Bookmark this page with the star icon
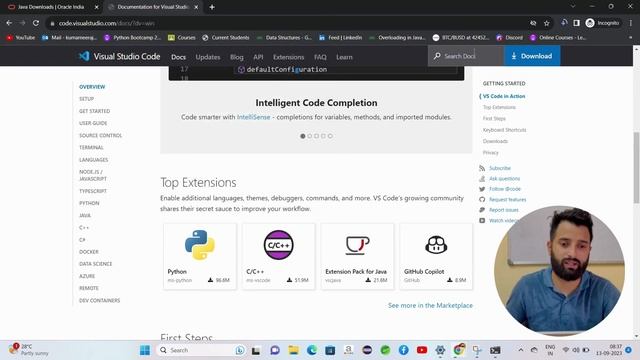The image size is (640, 360). [547, 23]
